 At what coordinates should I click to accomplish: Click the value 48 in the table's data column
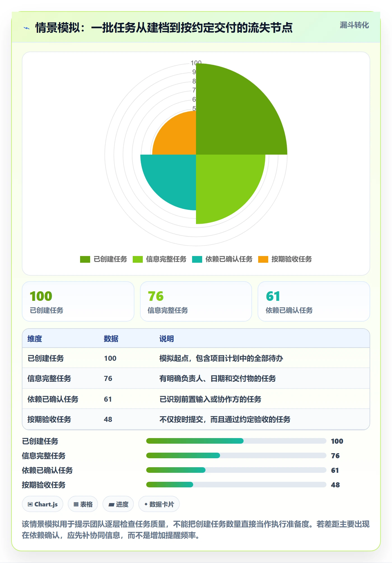(108, 419)
